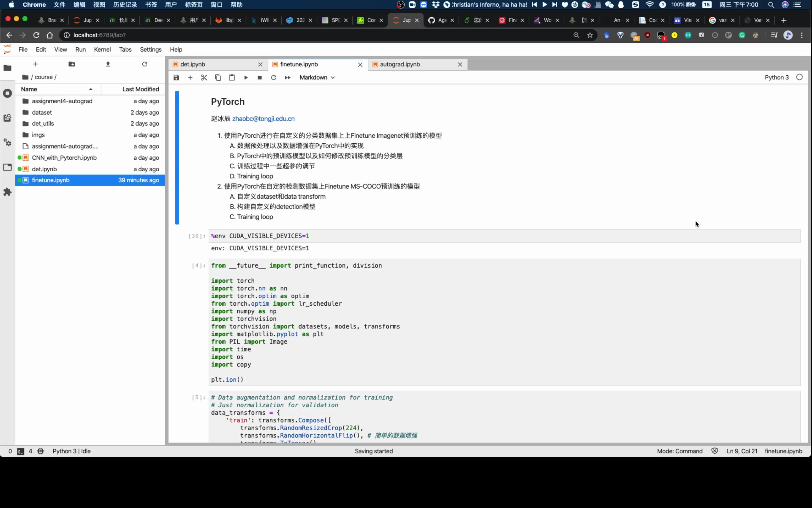Select finetune.ipynb in the file list
The width and height of the screenshot is (812, 508).
click(x=90, y=180)
